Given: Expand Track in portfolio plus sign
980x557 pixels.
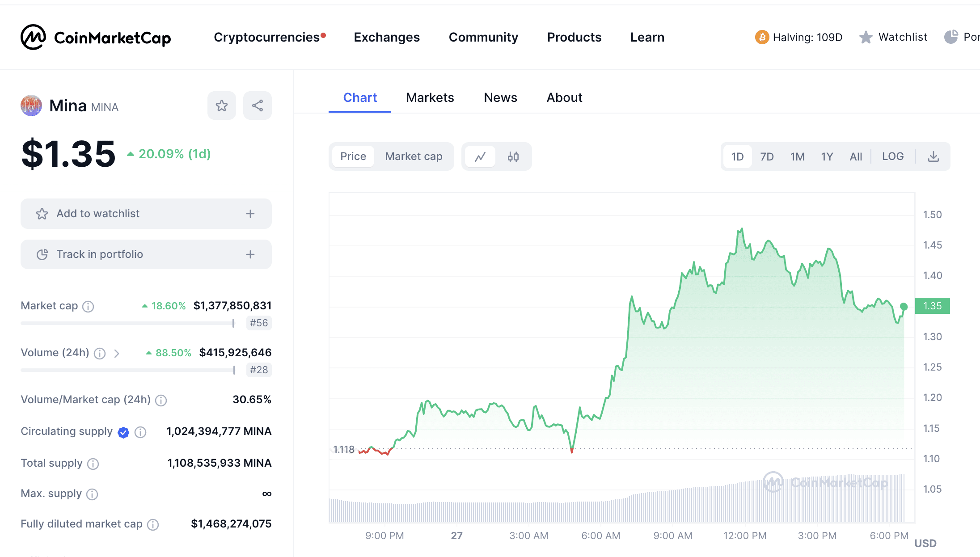Looking at the screenshot, I should click(250, 254).
